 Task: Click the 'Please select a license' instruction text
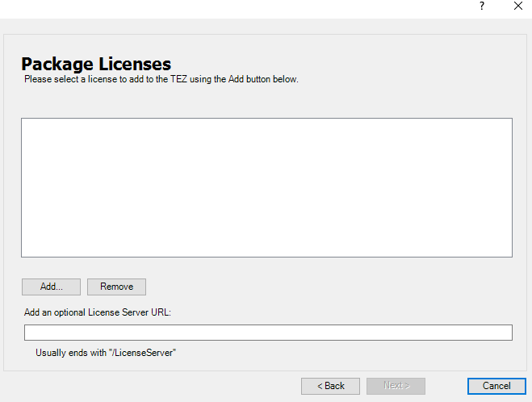pyautogui.click(x=161, y=79)
